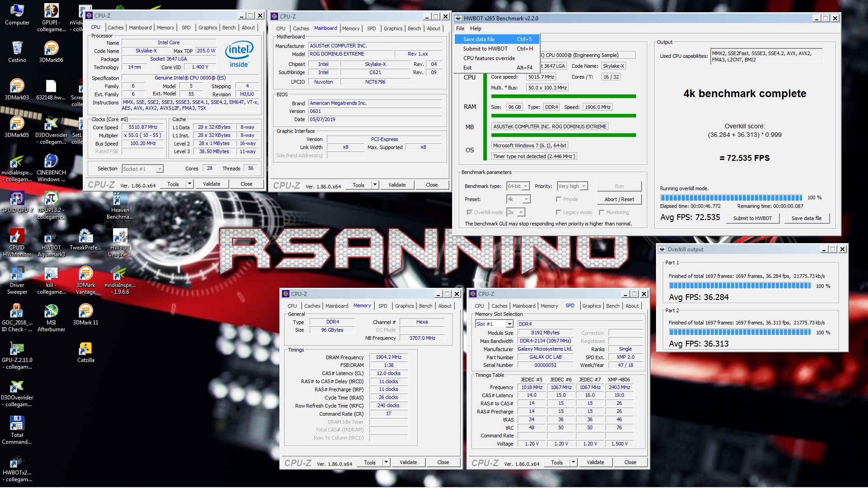Open the Driver Sweeper desktop icon
The image size is (868, 488).
click(x=17, y=281)
